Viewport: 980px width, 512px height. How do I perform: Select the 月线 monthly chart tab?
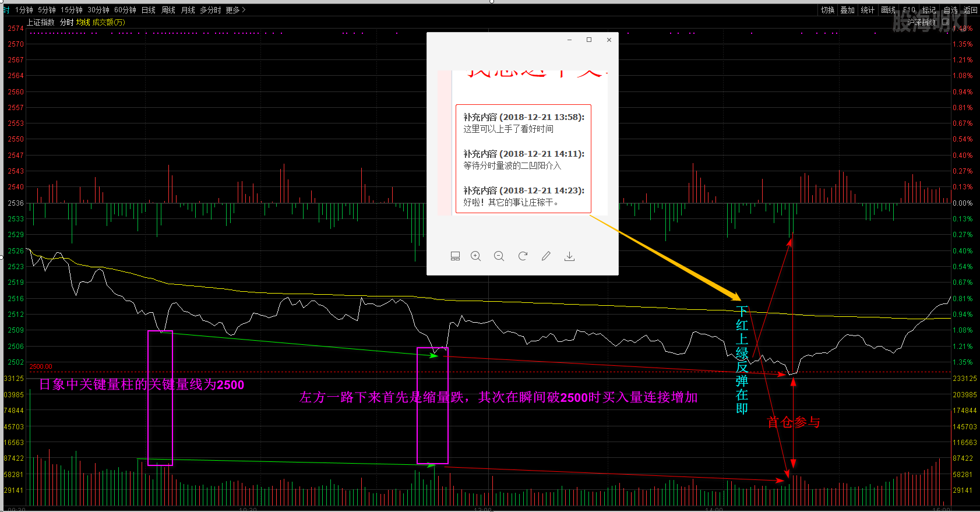[x=188, y=10]
